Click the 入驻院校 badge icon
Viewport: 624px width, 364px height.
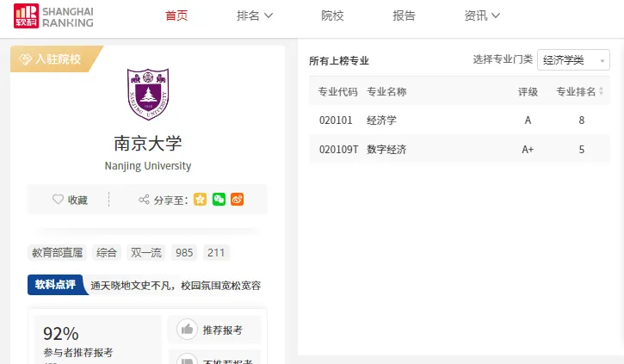pyautogui.click(x=25, y=59)
